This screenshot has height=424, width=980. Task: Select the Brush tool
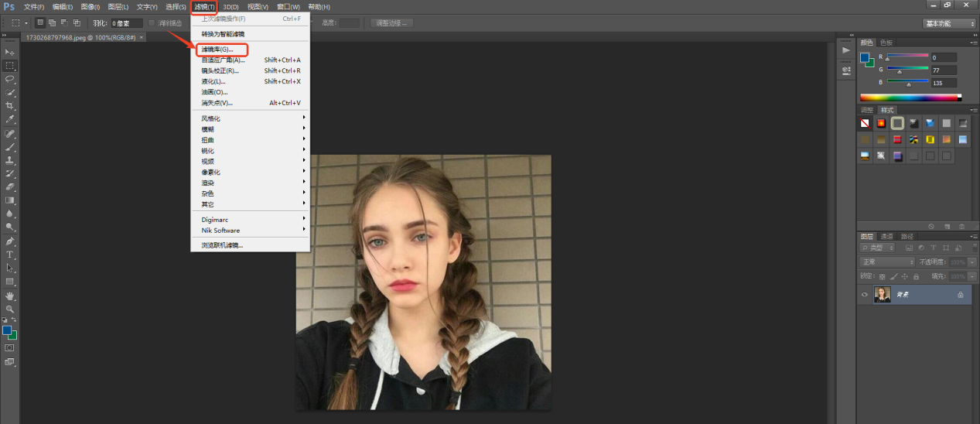click(x=10, y=146)
